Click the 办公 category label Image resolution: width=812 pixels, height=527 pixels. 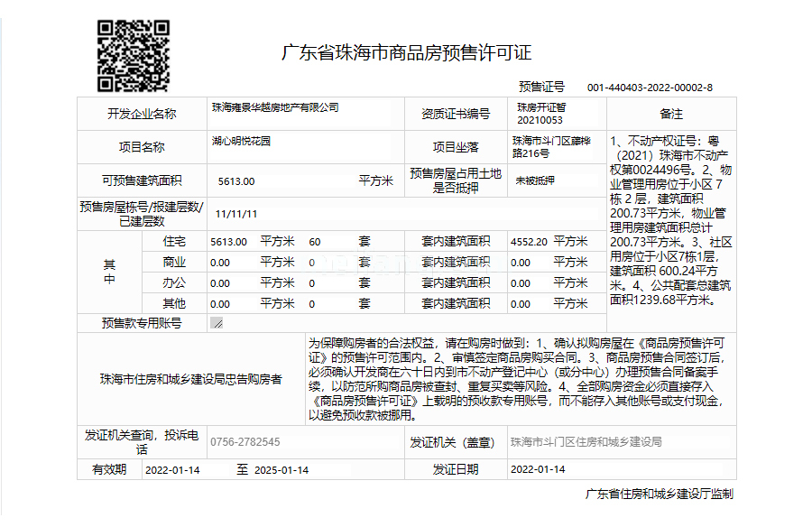[x=174, y=283]
